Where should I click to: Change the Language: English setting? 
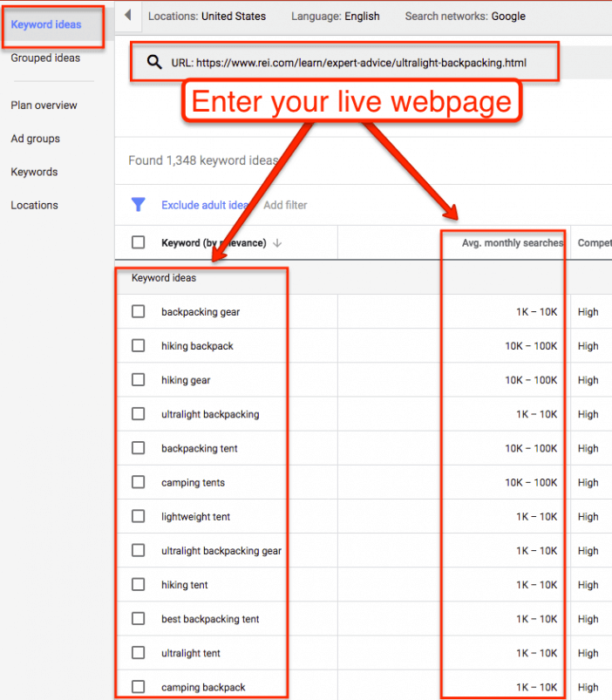coord(336,16)
